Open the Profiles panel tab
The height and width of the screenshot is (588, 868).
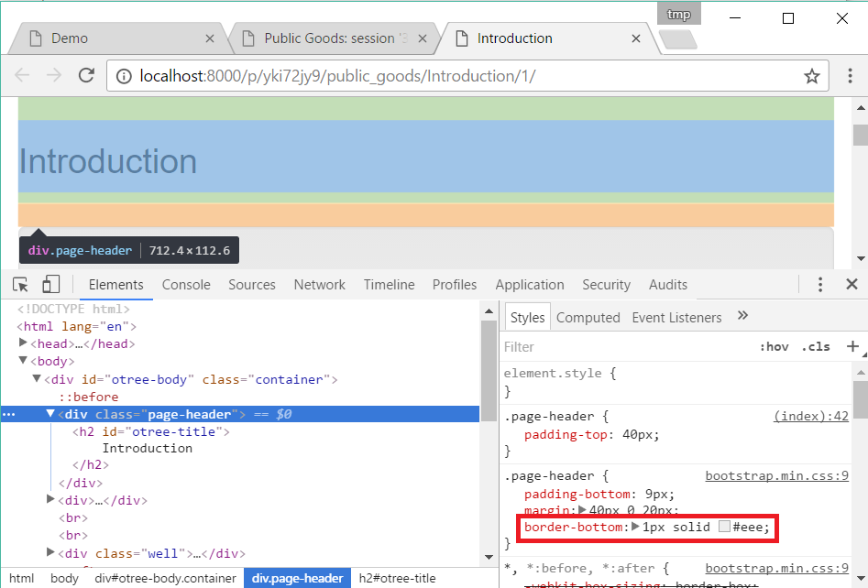pyautogui.click(x=455, y=285)
